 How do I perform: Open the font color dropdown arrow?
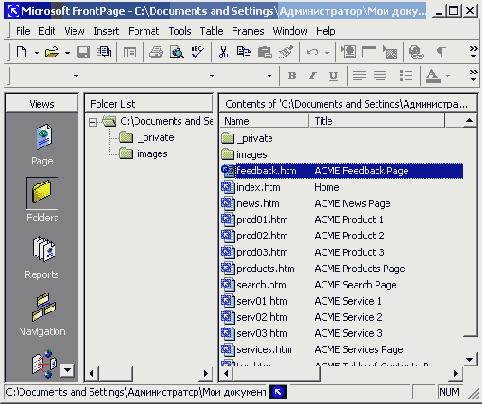pyautogui.click(x=448, y=76)
